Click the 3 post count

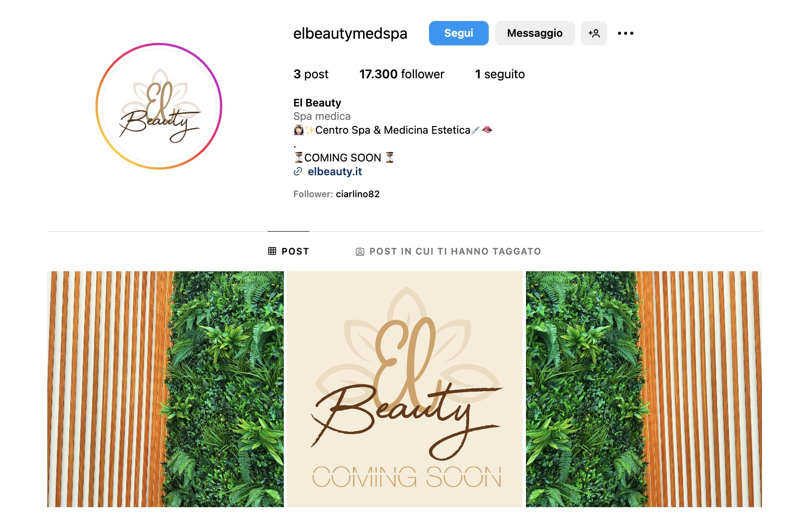[311, 74]
